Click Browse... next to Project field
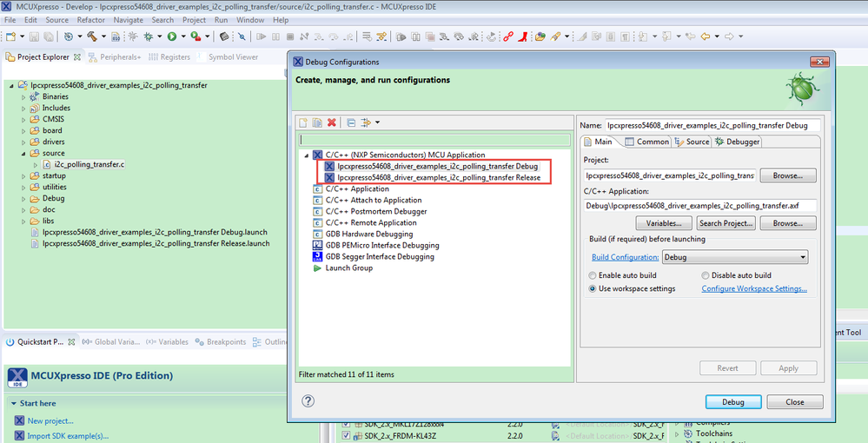Viewport: 868px width, 443px height. click(788, 175)
